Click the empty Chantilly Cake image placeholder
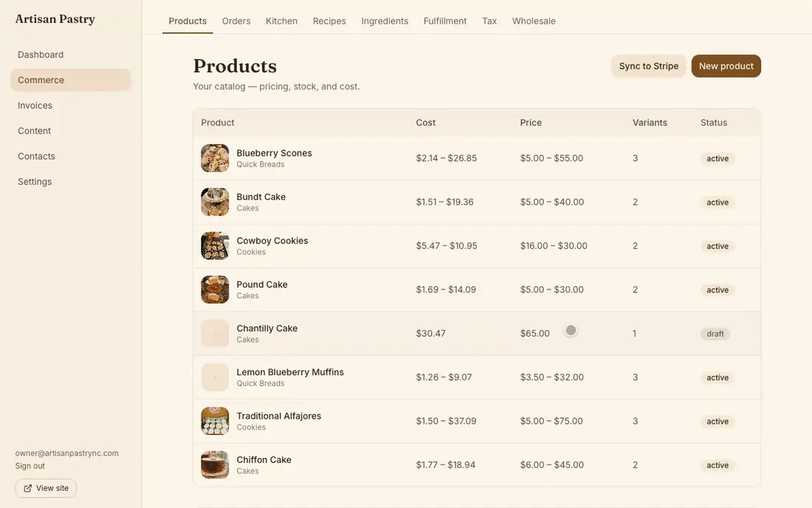 pyautogui.click(x=215, y=334)
